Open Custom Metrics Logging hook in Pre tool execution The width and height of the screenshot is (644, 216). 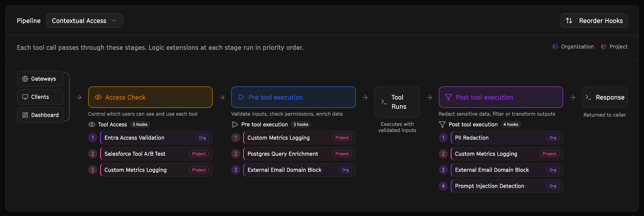pyautogui.click(x=299, y=138)
